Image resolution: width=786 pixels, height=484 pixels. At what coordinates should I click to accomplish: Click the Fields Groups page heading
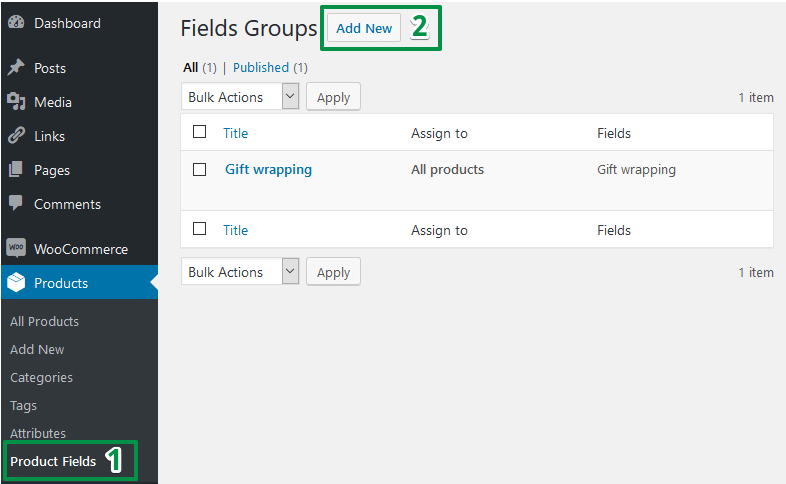pos(249,29)
